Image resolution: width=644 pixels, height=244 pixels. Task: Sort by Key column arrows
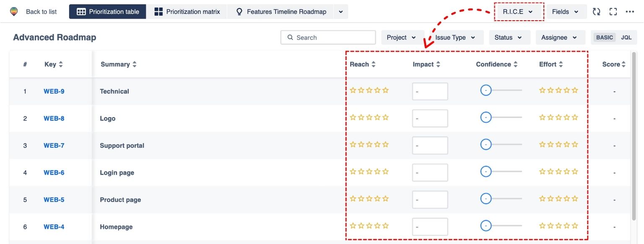(x=61, y=64)
